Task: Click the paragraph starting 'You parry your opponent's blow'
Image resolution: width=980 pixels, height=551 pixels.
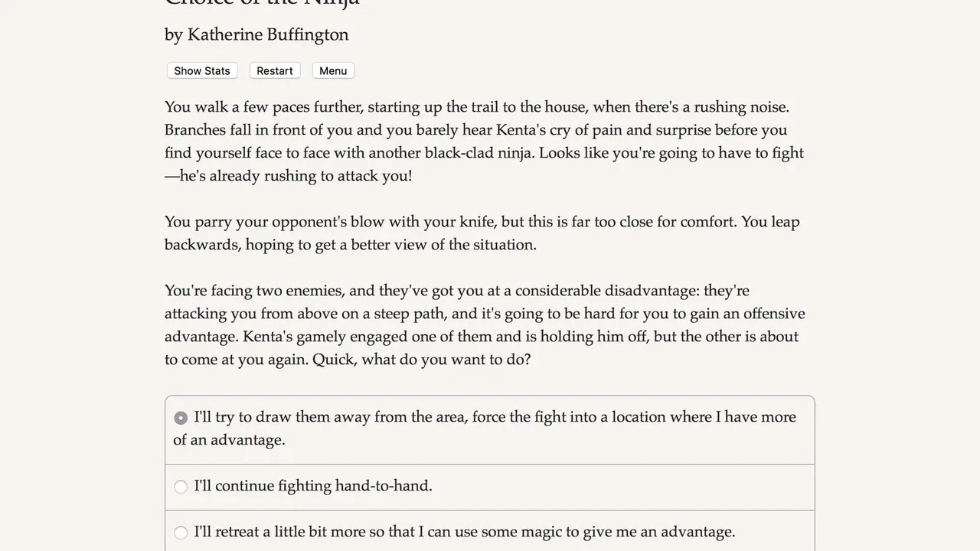Action: (x=482, y=233)
